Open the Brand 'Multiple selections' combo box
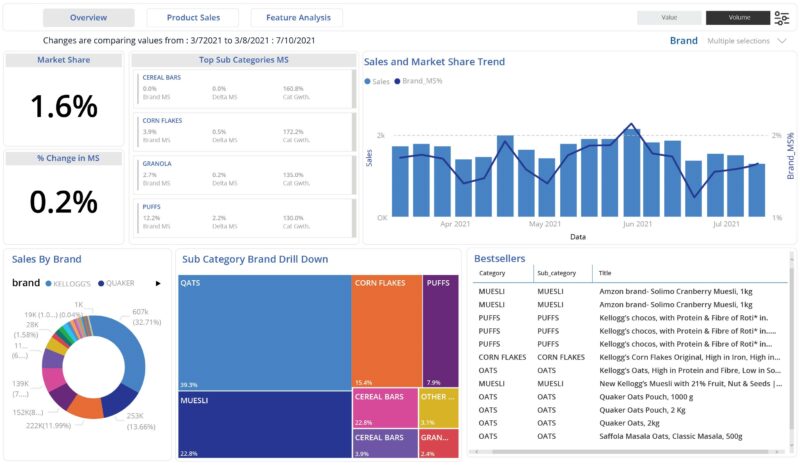The width and height of the screenshot is (800, 475). tap(738, 41)
